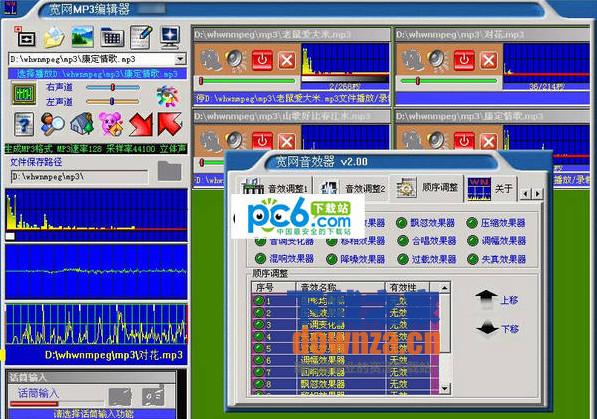Viewport: 597px width, 419px height.
Task: Click the 下移 move down button
Action: click(496, 328)
